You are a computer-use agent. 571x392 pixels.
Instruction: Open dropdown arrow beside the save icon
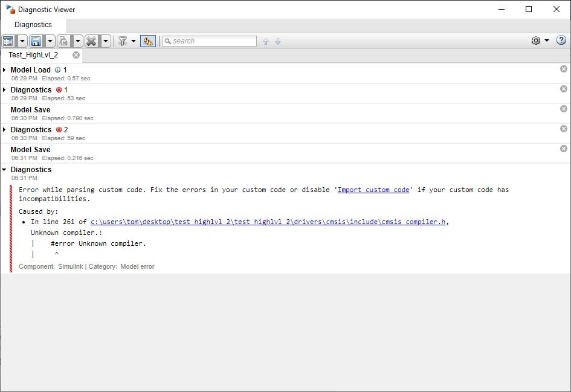tap(50, 41)
